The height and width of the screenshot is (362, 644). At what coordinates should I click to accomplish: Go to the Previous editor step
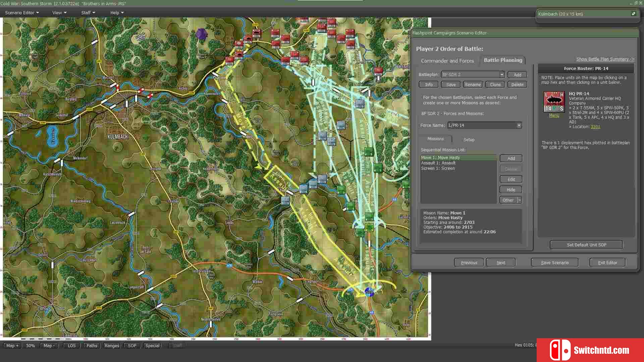click(x=469, y=263)
